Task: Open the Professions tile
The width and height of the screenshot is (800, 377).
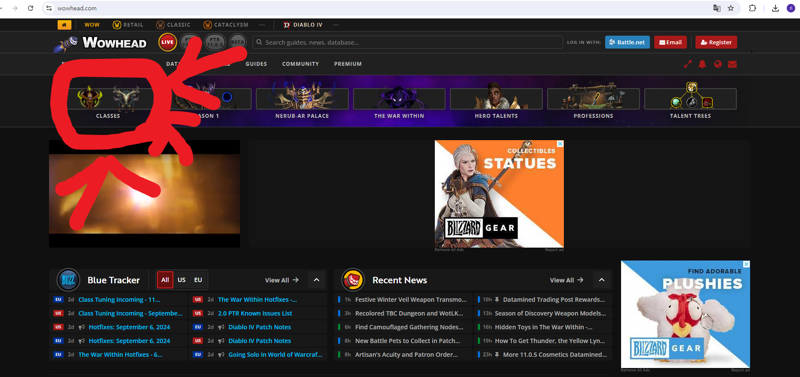Action: (x=593, y=102)
